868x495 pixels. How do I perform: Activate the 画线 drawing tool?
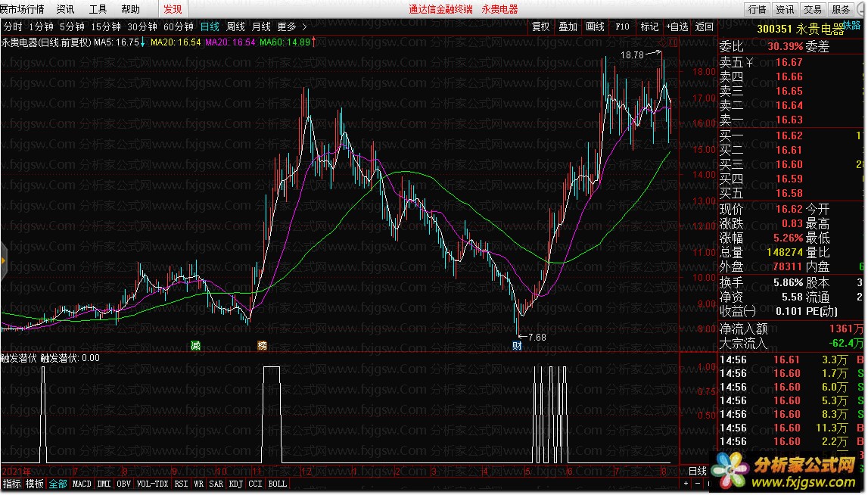[x=595, y=26]
